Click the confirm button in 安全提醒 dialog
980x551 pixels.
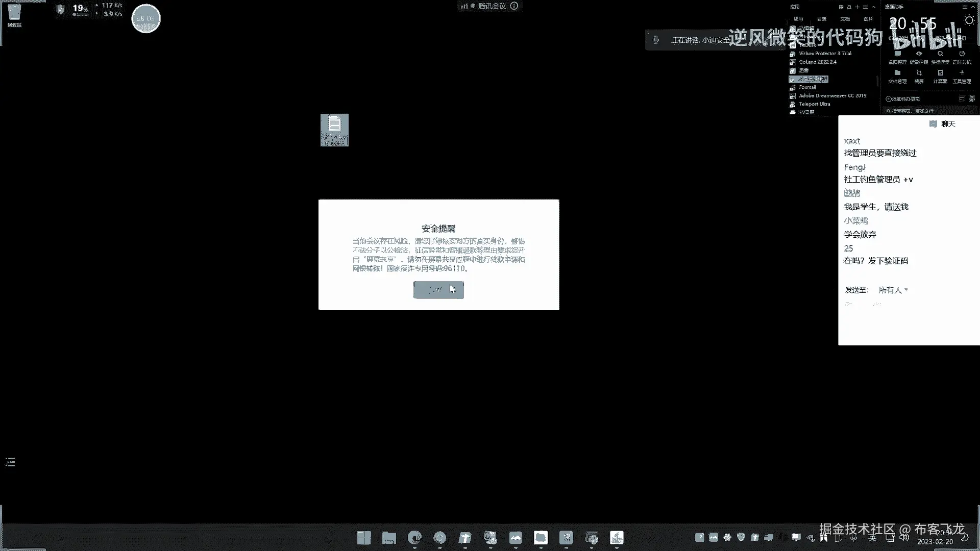pos(438,290)
